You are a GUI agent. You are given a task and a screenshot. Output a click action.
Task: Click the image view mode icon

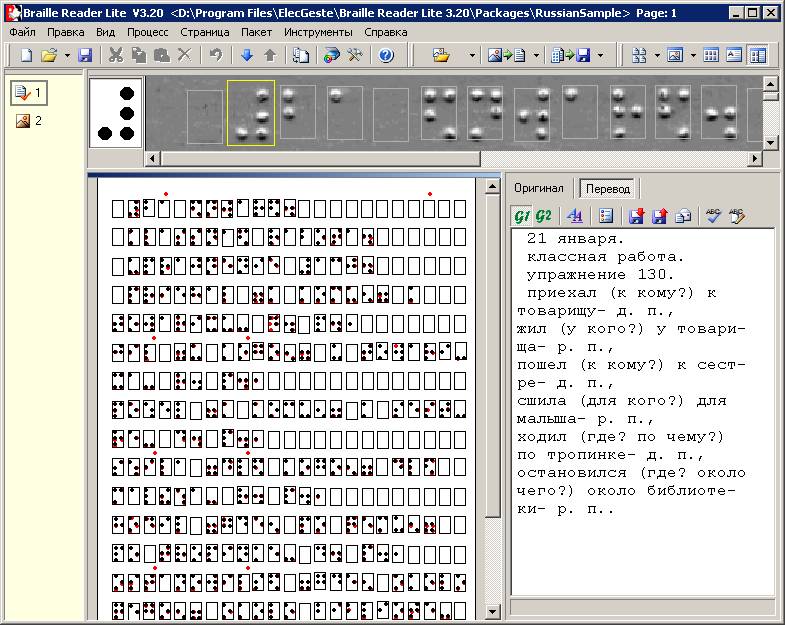(675, 55)
